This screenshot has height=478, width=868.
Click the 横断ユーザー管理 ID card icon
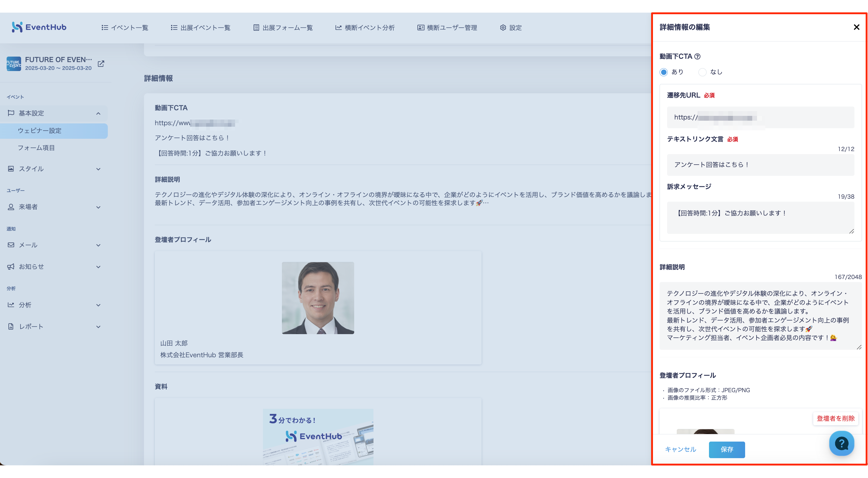click(420, 28)
